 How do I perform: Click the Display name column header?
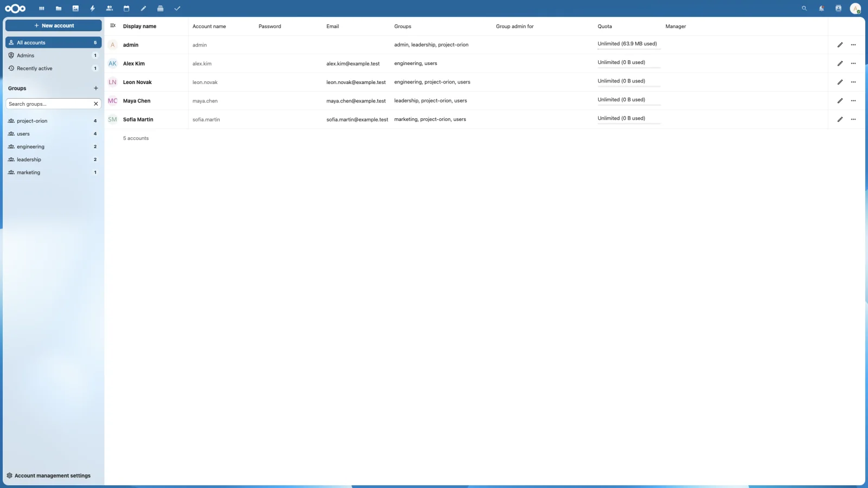coord(139,26)
